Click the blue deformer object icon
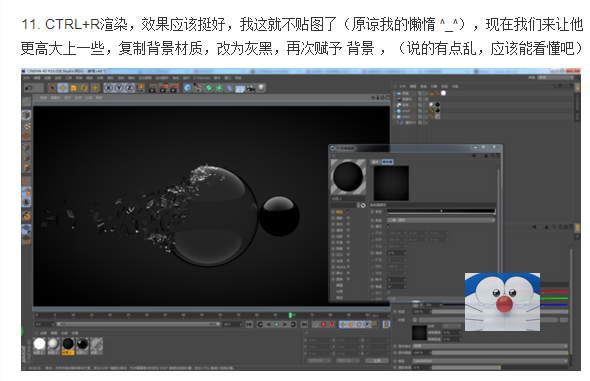 pyautogui.click(x=230, y=88)
